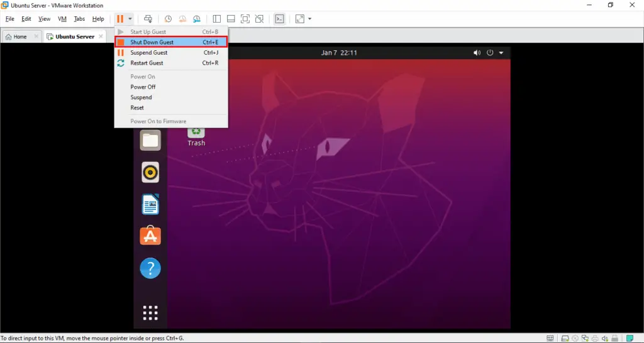The image size is (644, 343).
Task: Open the Help menu
Action: (98, 19)
